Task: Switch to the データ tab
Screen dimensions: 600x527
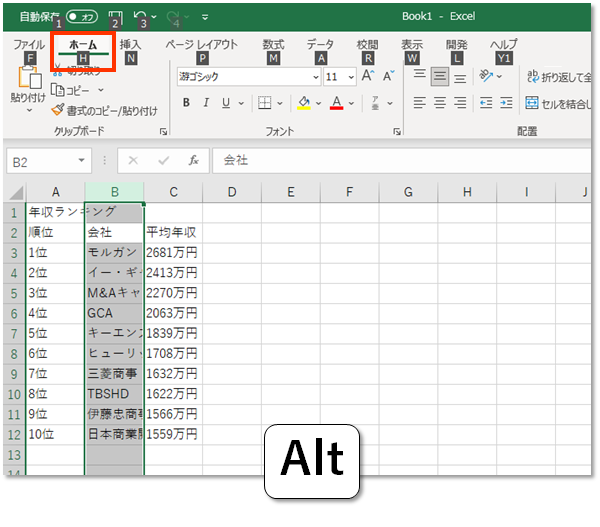Action: pos(320,44)
